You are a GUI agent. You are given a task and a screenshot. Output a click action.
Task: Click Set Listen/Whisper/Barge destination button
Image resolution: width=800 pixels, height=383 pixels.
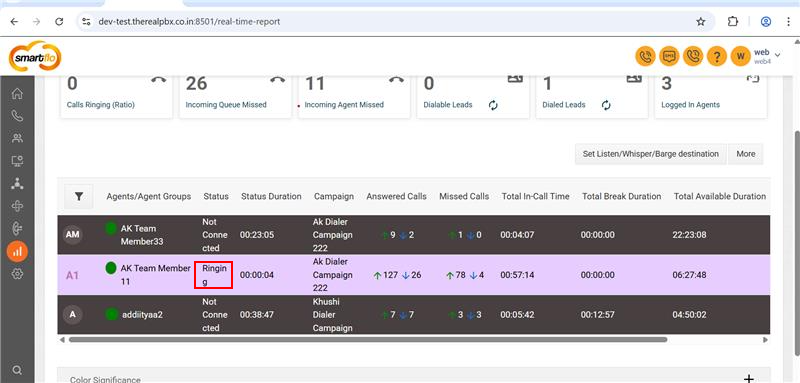point(651,154)
